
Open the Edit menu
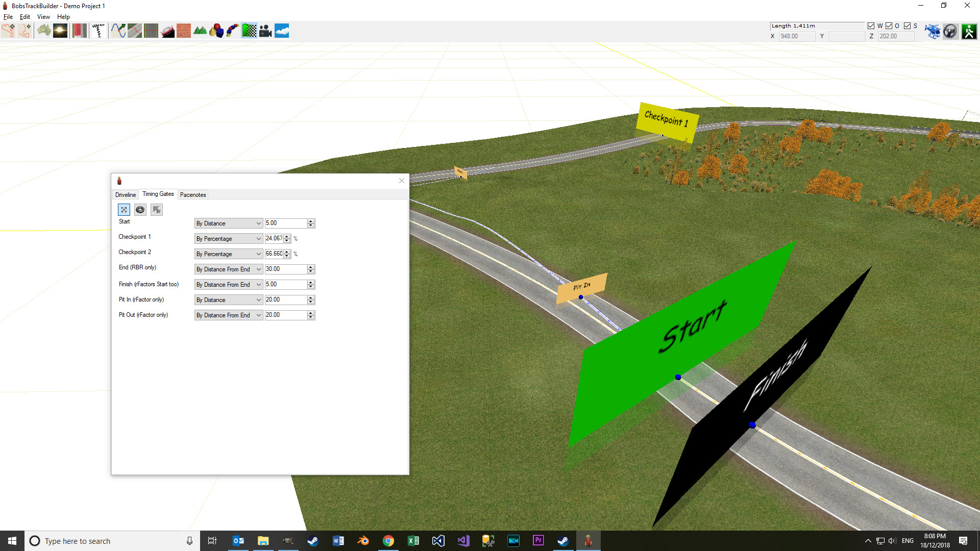24,16
